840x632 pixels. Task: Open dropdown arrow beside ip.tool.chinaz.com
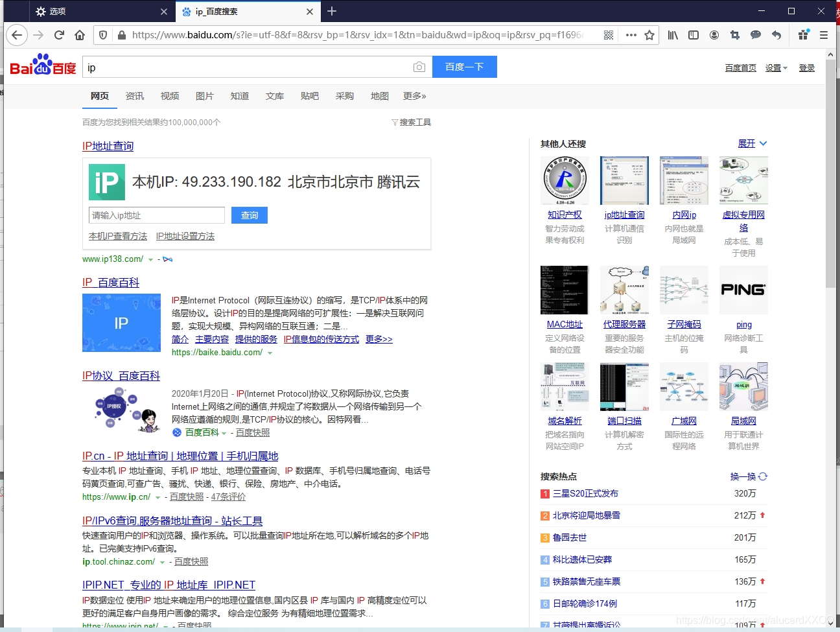pyautogui.click(x=162, y=563)
